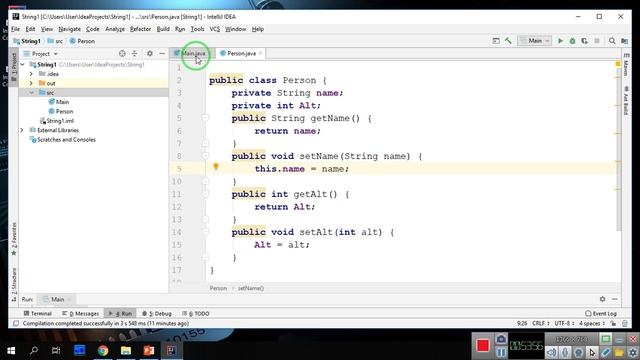Screen dimensions: 640x360
Task: Click the locate-in-project target icon
Action: pyautogui.click(x=122, y=53)
